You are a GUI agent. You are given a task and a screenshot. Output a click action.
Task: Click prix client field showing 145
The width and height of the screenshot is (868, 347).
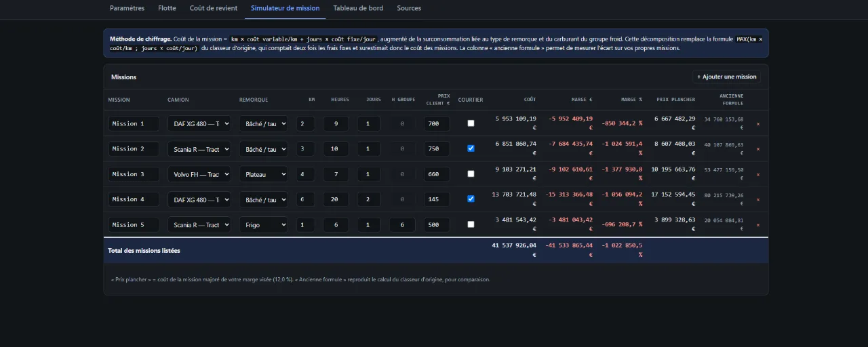(x=437, y=199)
